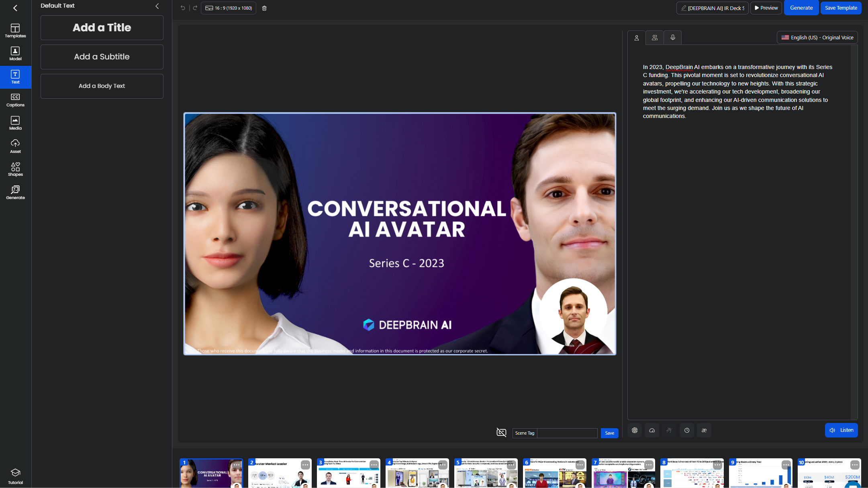Open the 16:9 aspect ratio dropdown
The image size is (868, 488).
point(229,8)
